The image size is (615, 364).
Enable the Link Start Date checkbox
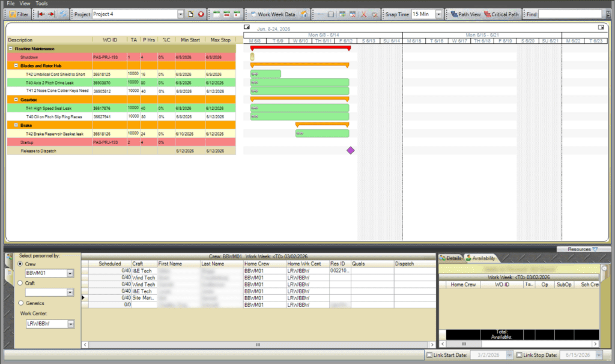429,355
